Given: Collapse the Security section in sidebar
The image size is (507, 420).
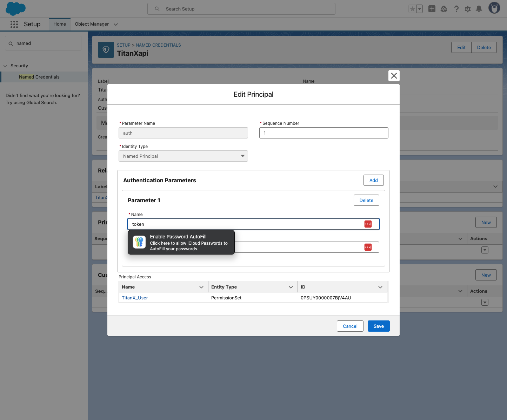Looking at the screenshot, I should click(x=5, y=66).
